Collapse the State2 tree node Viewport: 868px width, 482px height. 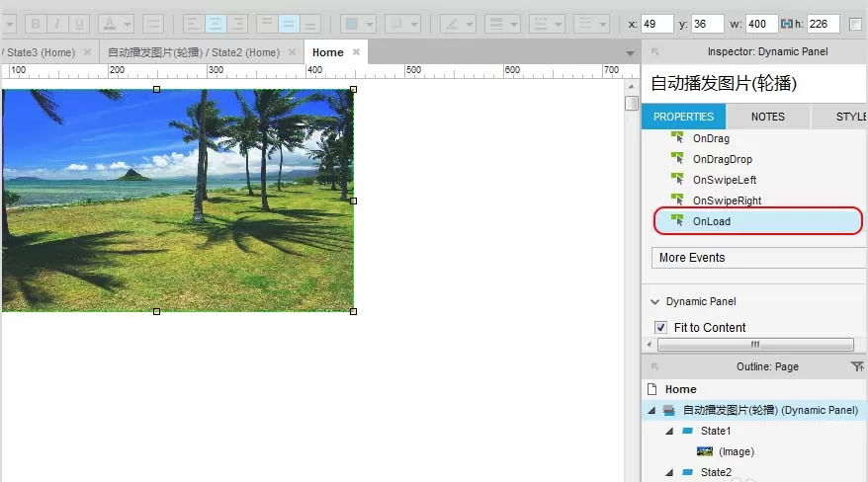pyautogui.click(x=669, y=472)
